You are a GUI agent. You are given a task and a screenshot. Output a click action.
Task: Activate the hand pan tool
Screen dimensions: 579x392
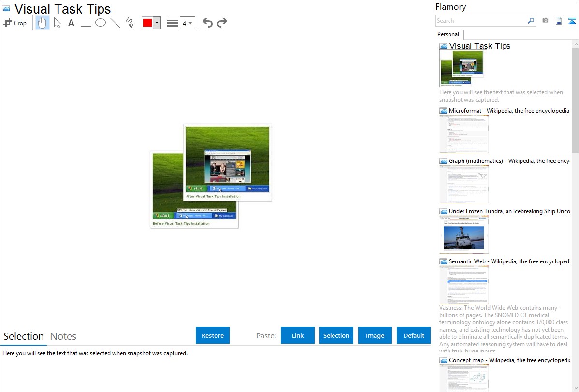[42, 23]
